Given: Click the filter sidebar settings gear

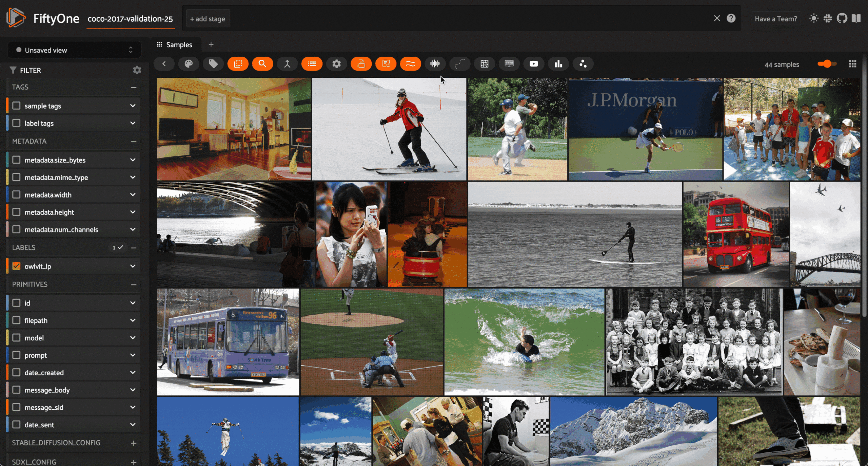Looking at the screenshot, I should point(137,70).
